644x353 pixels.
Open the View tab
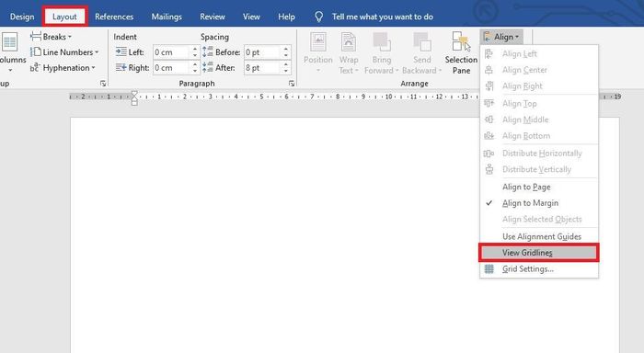(x=251, y=17)
